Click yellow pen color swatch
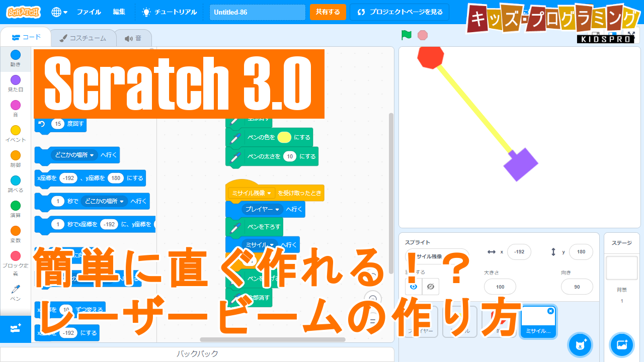Viewport: 644px width, 362px height. click(284, 137)
